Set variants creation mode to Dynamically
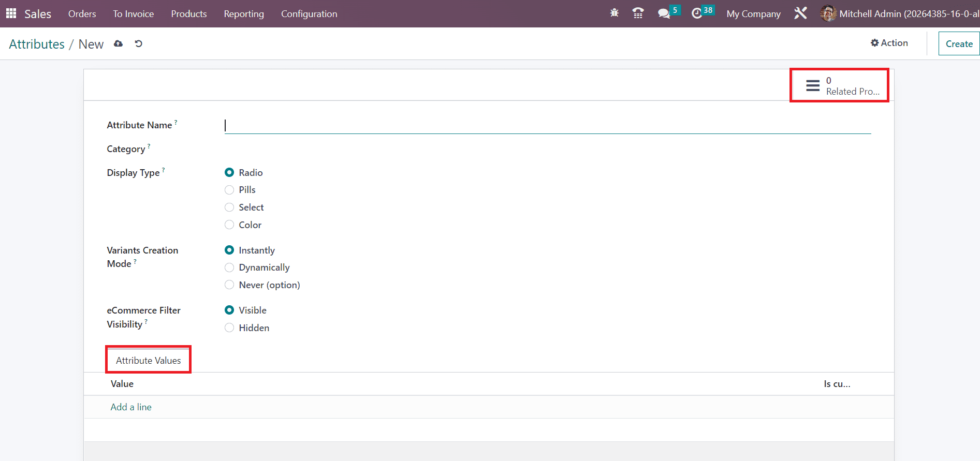The height and width of the screenshot is (461, 980). pyautogui.click(x=229, y=267)
